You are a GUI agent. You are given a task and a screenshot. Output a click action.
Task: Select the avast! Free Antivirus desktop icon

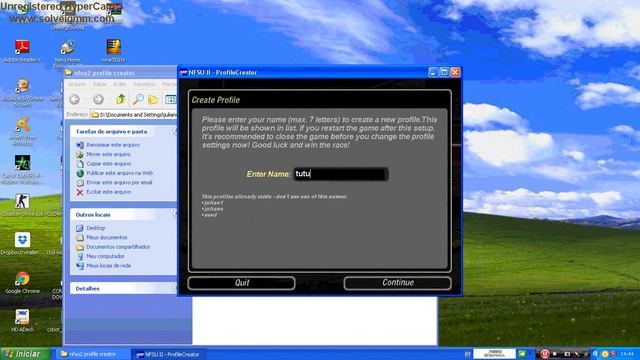pyautogui.click(x=22, y=131)
